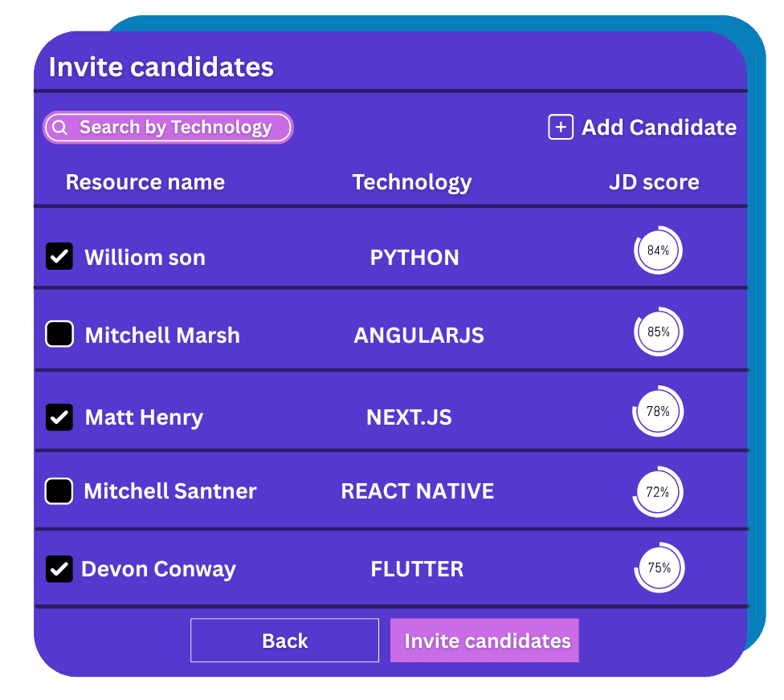Select Mitchell Santner's checkbox
Image resolution: width=784 pixels, height=700 pixels.
click(60, 490)
